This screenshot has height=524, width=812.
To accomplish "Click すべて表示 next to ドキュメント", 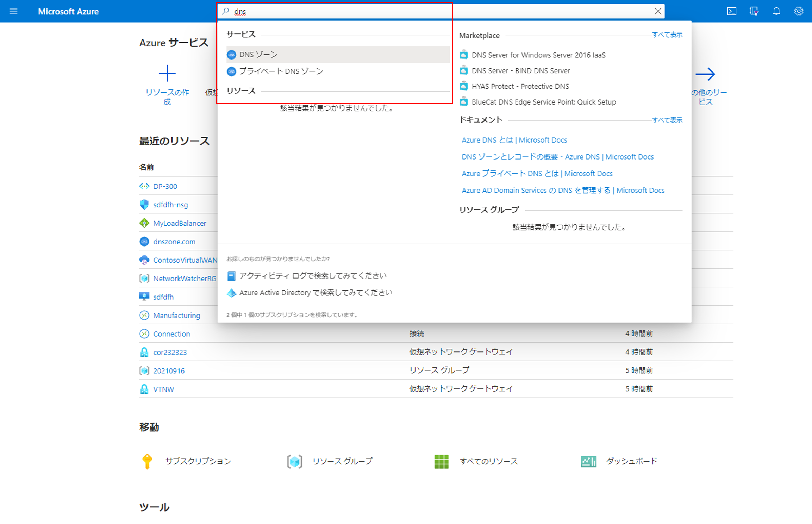I will [667, 120].
